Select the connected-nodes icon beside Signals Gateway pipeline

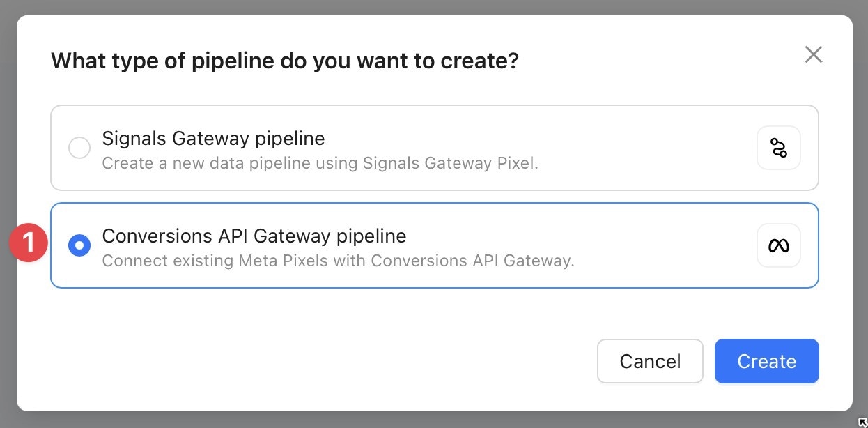click(778, 148)
